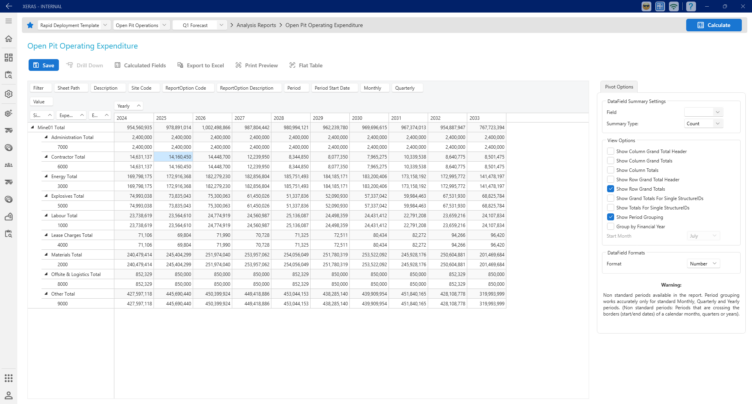This screenshot has height=404, width=752.
Task: Enable Show Grand Totals For Single StructureIDs
Action: [611, 198]
